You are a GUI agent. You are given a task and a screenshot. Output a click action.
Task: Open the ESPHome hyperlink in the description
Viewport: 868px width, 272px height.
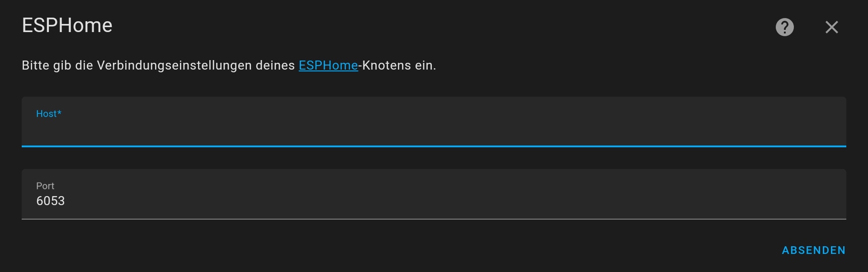tap(328, 66)
